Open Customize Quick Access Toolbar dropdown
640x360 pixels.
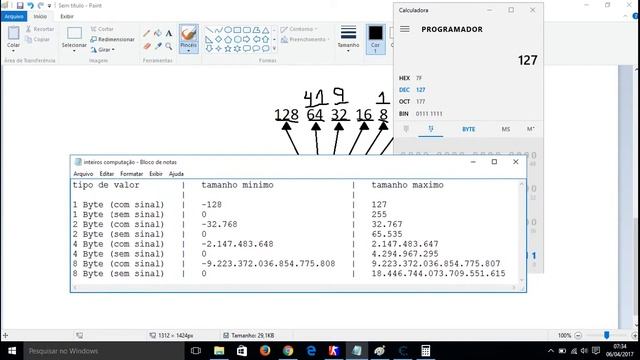coord(49,6)
